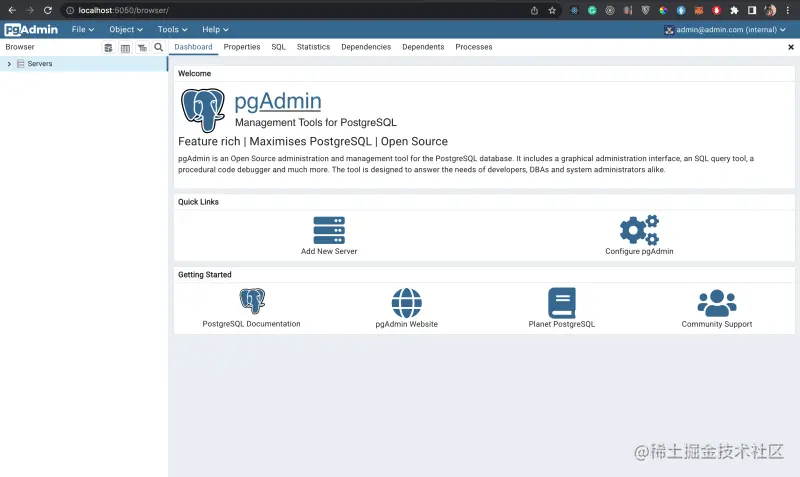Click the Query Tool icon in Browser panel
Screen dimensions: 800x477
click(108, 47)
